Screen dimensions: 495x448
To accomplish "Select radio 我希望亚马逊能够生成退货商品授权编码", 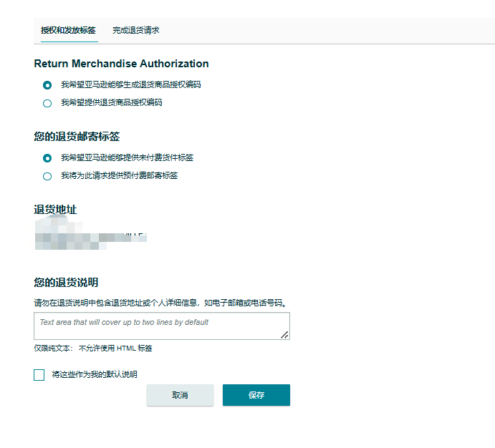I will (47, 85).
